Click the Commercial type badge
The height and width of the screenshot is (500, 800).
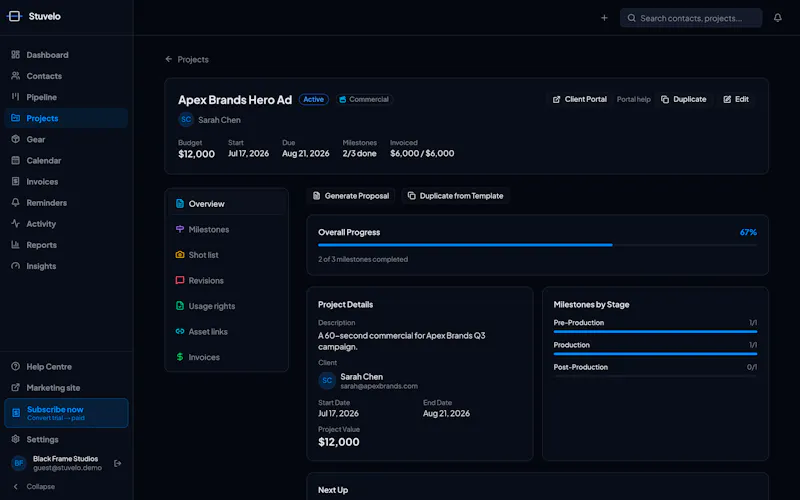point(364,99)
